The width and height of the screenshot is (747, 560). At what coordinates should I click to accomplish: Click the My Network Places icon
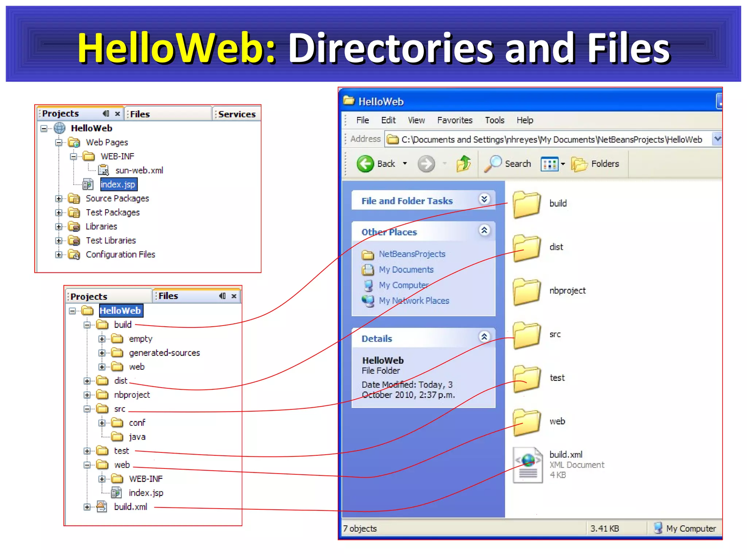point(368,301)
